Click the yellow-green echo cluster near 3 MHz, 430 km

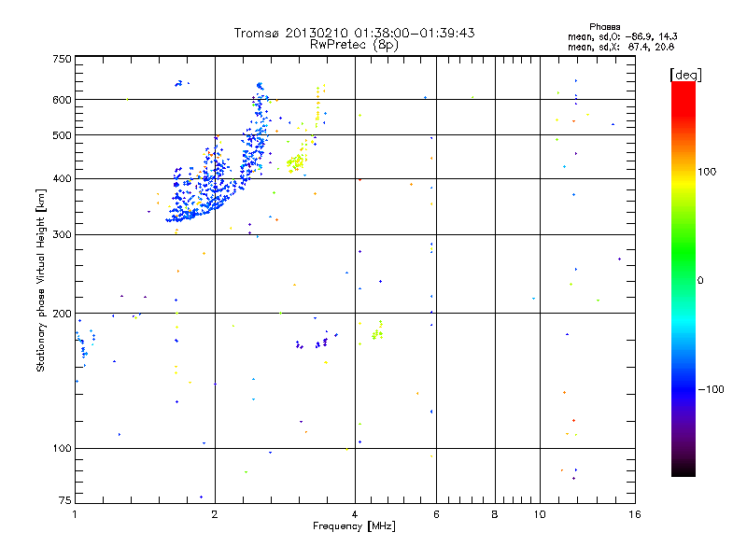297,162
